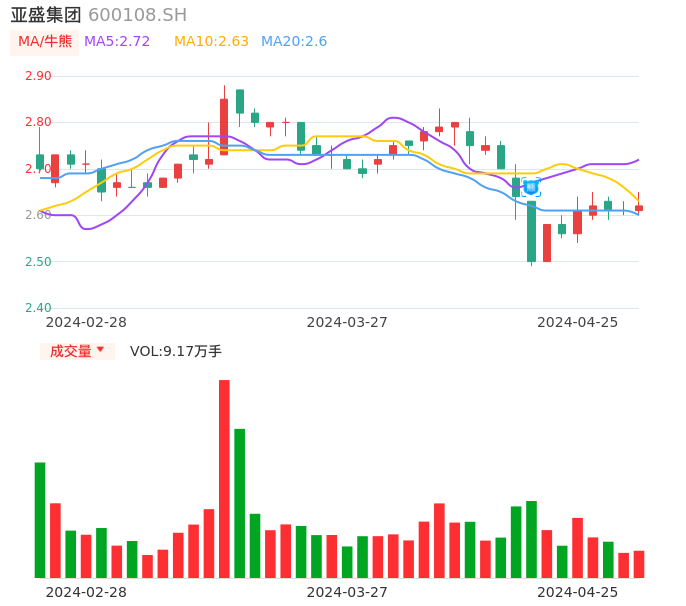The image size is (686, 606).
Task: Click the last red candlestick at right edge
Action: [639, 208]
